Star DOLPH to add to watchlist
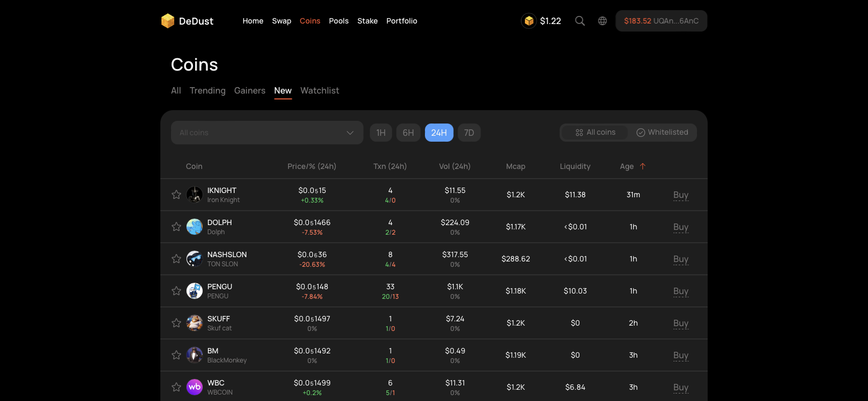Image resolution: width=868 pixels, height=401 pixels. 176,227
